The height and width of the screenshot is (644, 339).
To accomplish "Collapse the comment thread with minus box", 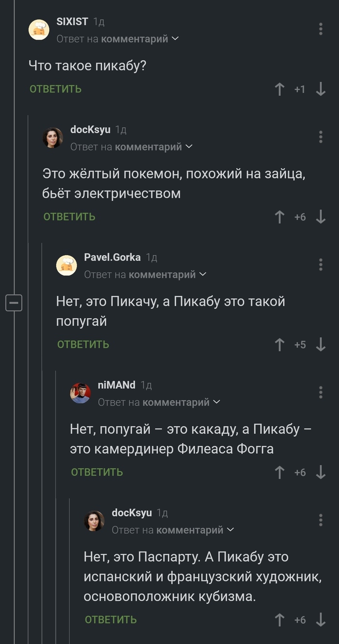I will click(x=14, y=304).
